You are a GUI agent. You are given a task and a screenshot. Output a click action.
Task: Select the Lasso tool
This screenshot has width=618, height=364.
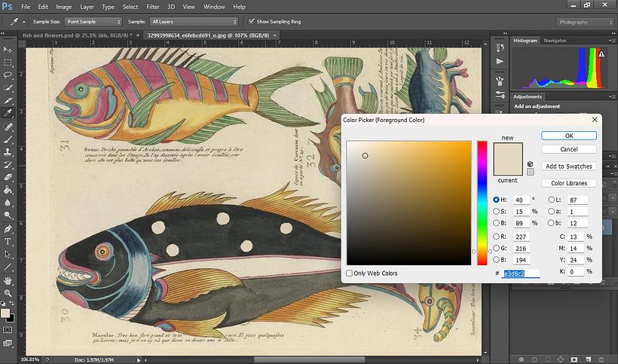tap(8, 75)
